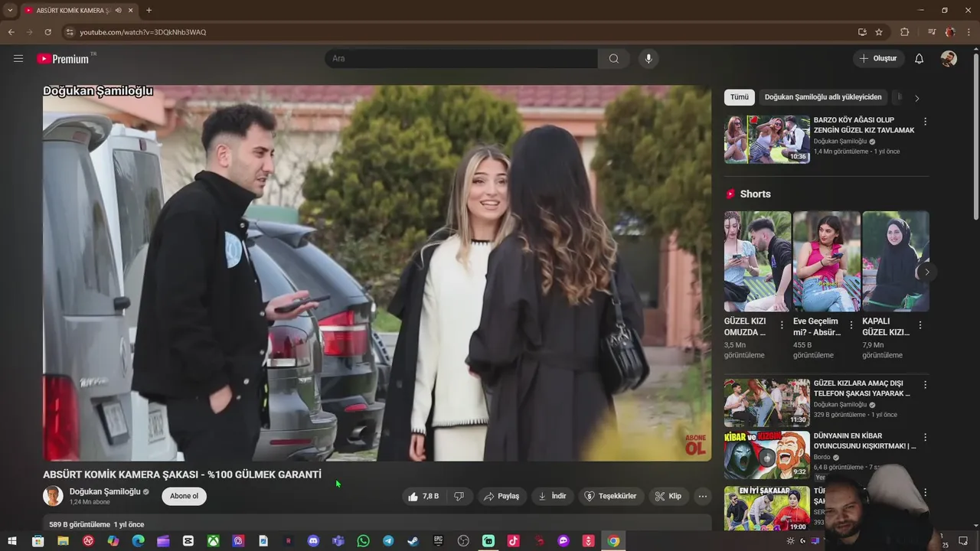This screenshot has height=551, width=980.
Task: Open the YouTube hamburger guide menu
Action: tap(18, 58)
